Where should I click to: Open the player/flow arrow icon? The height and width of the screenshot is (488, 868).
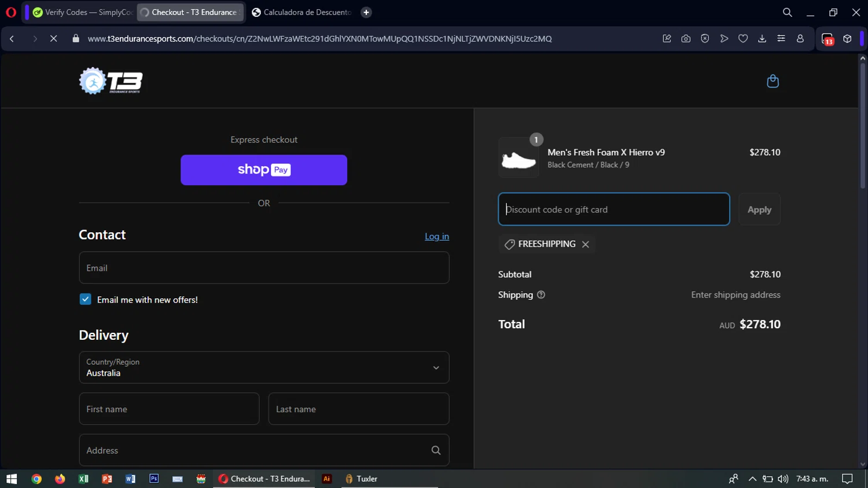click(724, 39)
